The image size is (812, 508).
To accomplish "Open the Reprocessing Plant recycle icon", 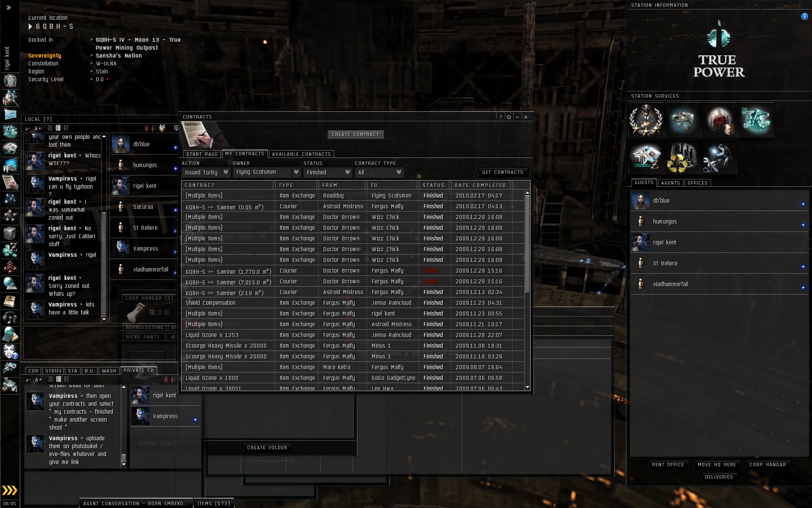I will [x=683, y=157].
